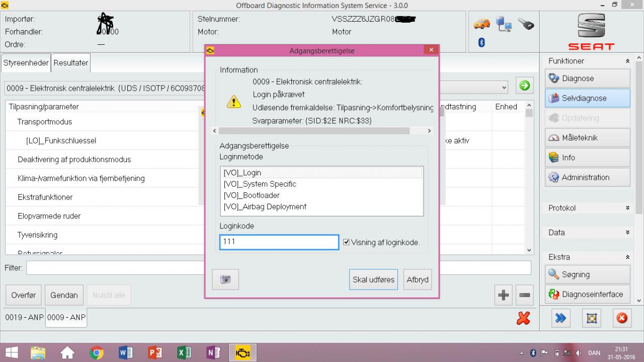The width and height of the screenshot is (644, 362).
Task: Click the red circular exit icon
Action: pyautogui.click(x=622, y=318)
